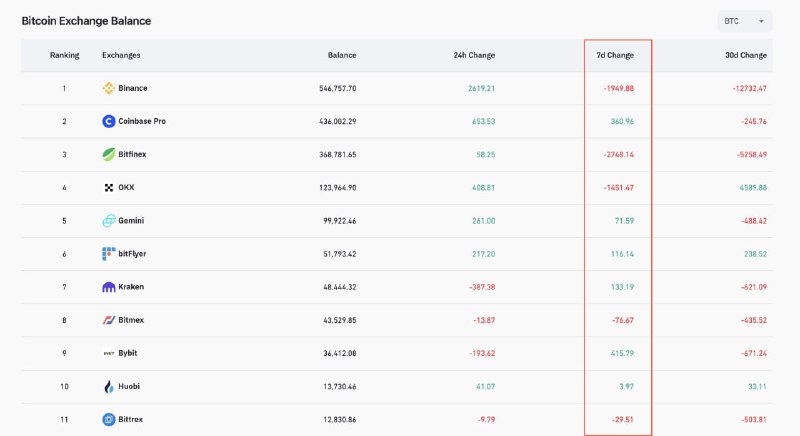Select Bitmex balance 43,529.85
800x436 pixels.
(x=340, y=320)
